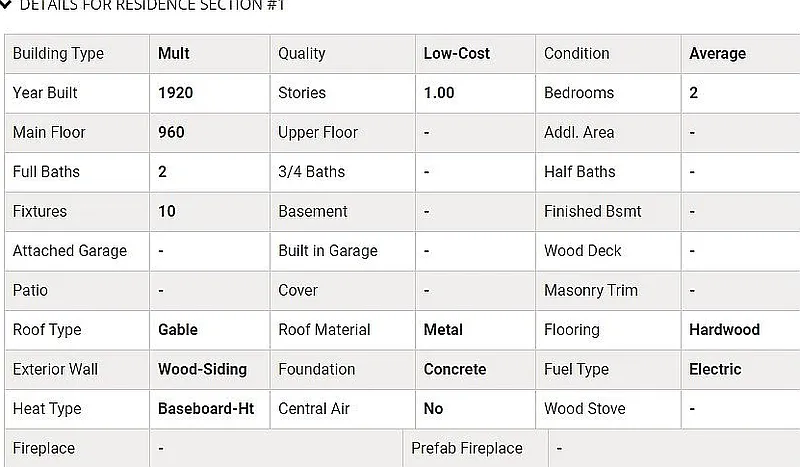Click the Full Baths label
800x467 pixels.
pyautogui.click(x=46, y=171)
